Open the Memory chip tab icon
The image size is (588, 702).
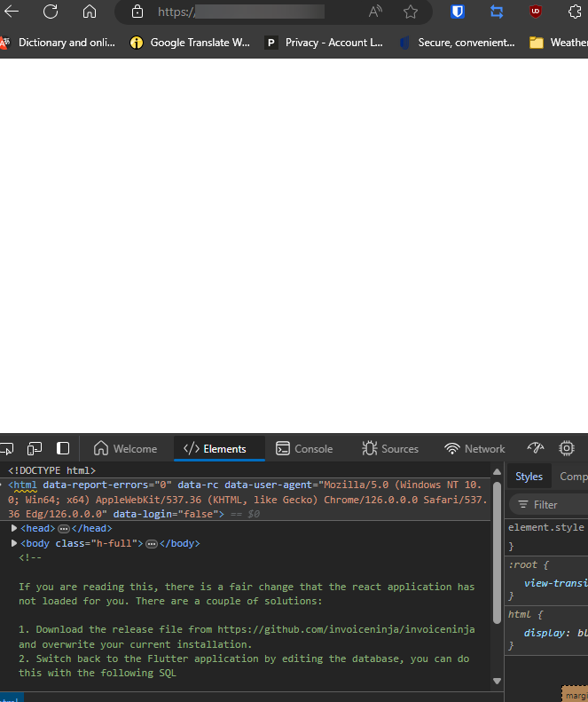[567, 448]
